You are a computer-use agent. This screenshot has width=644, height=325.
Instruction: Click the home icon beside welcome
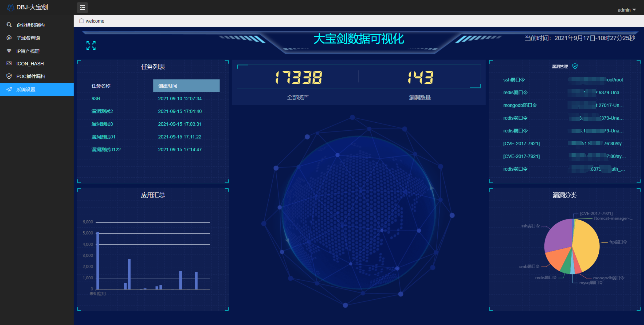pos(81,21)
